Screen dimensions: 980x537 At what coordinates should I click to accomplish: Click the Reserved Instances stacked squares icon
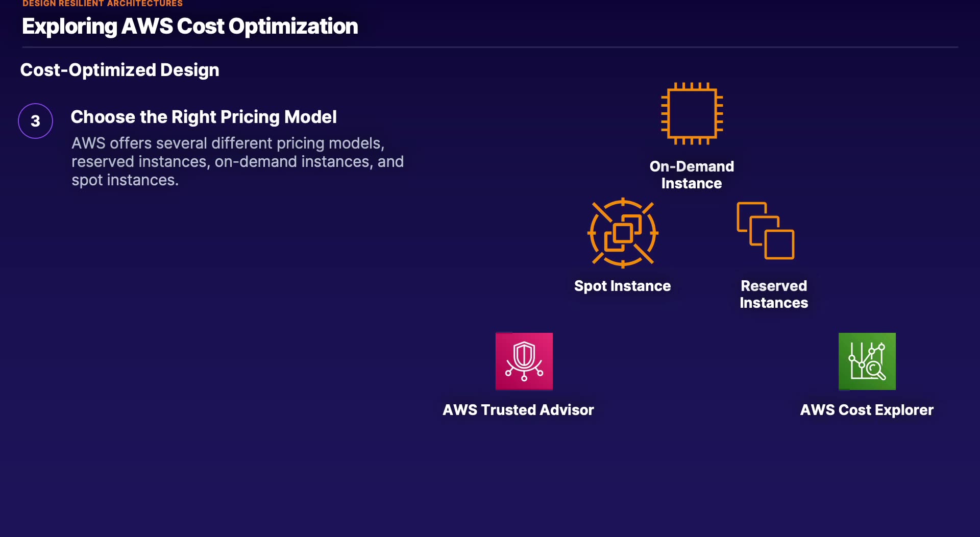pos(766,231)
